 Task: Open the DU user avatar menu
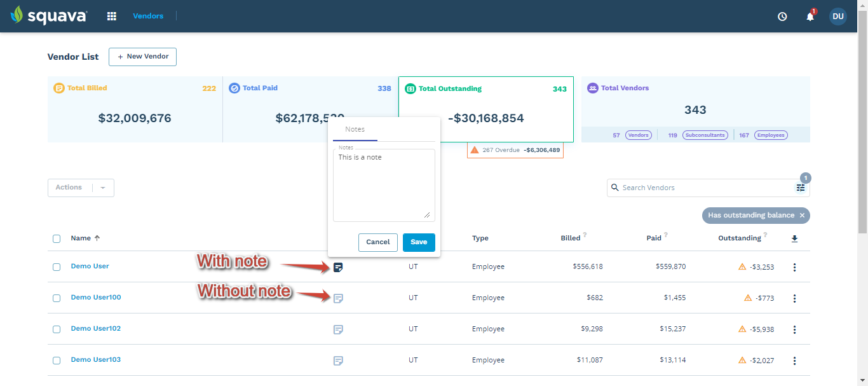(838, 17)
